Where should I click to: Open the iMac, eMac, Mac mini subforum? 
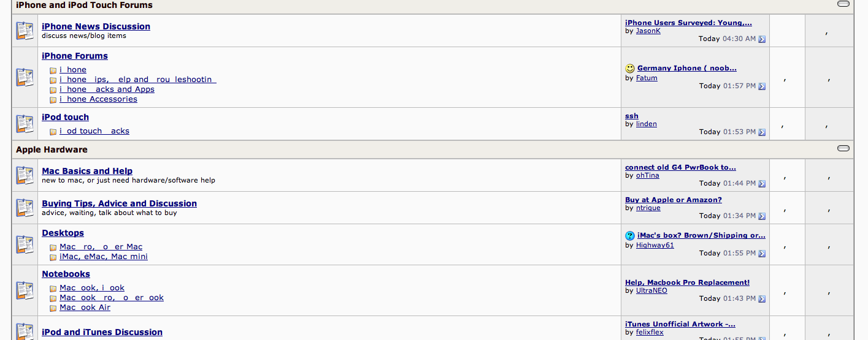pos(104,257)
